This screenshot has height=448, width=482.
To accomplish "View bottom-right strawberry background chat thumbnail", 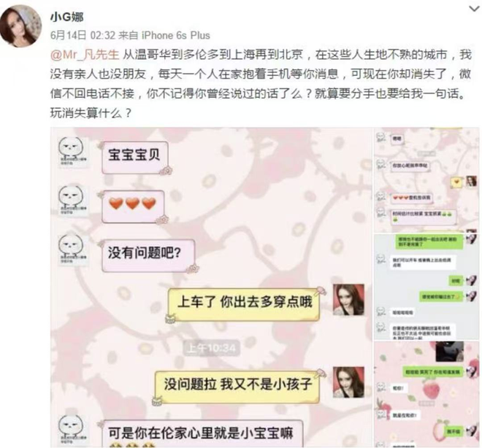I will point(426,394).
